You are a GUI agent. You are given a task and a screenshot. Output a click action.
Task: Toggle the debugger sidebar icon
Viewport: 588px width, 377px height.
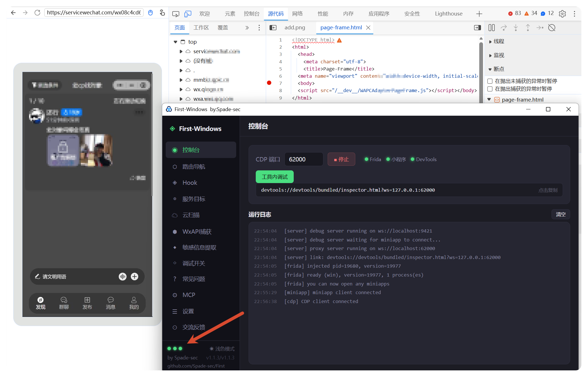click(x=478, y=28)
